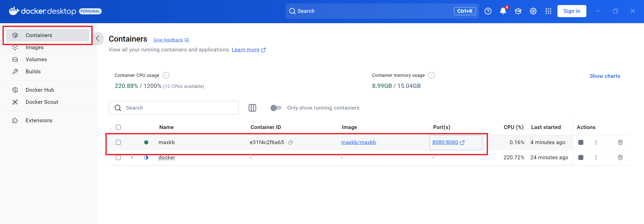Click the 220.72% CPU value

pyautogui.click(x=514, y=157)
